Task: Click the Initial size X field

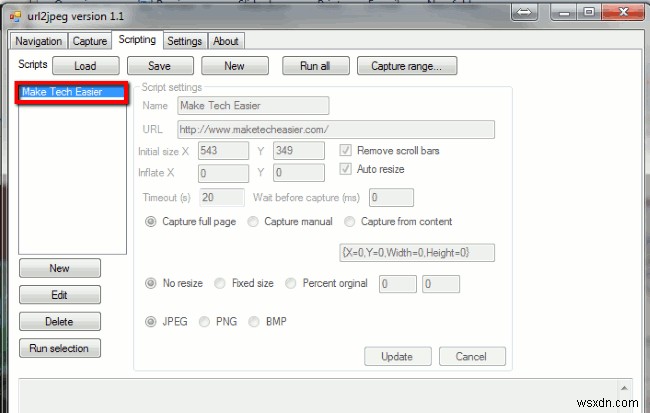Action: coord(223,151)
